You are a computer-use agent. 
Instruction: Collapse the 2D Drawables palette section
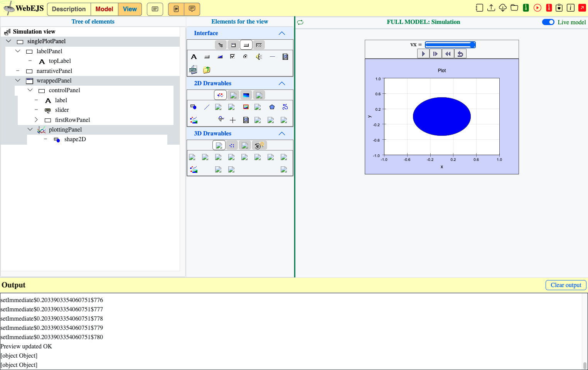[282, 83]
